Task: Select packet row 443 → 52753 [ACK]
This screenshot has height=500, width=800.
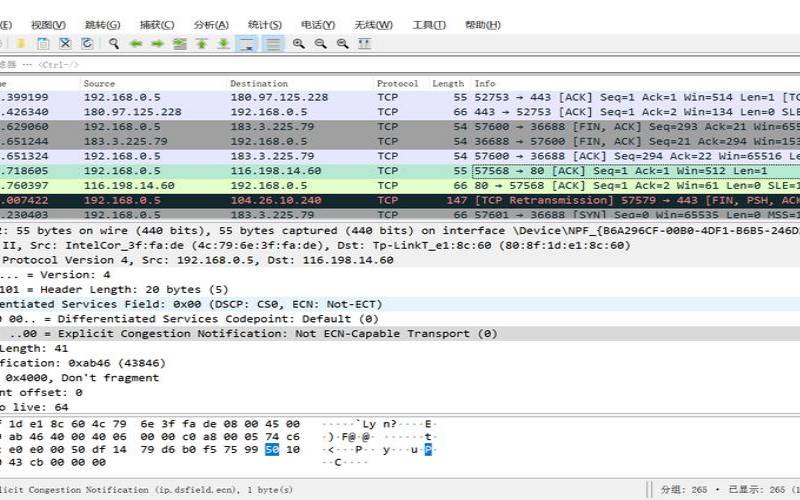Action: coord(400,112)
